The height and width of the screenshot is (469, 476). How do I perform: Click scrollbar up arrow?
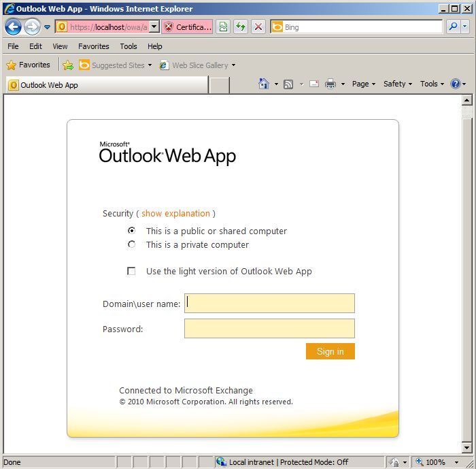[x=467, y=100]
